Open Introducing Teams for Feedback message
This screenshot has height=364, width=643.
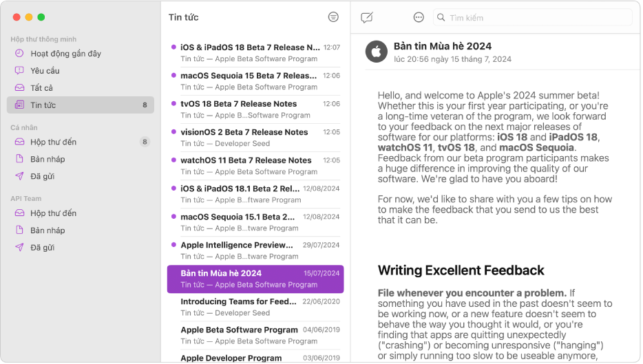click(x=255, y=308)
